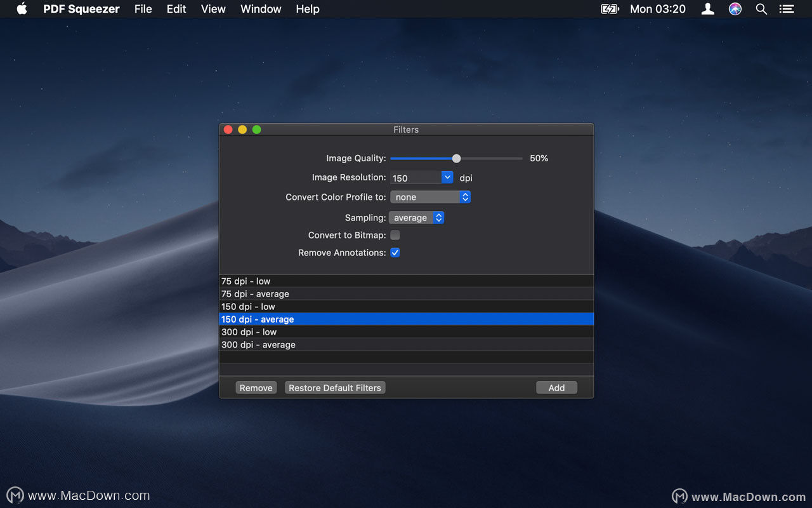
Task: Click the battery charging status icon
Action: (610, 9)
